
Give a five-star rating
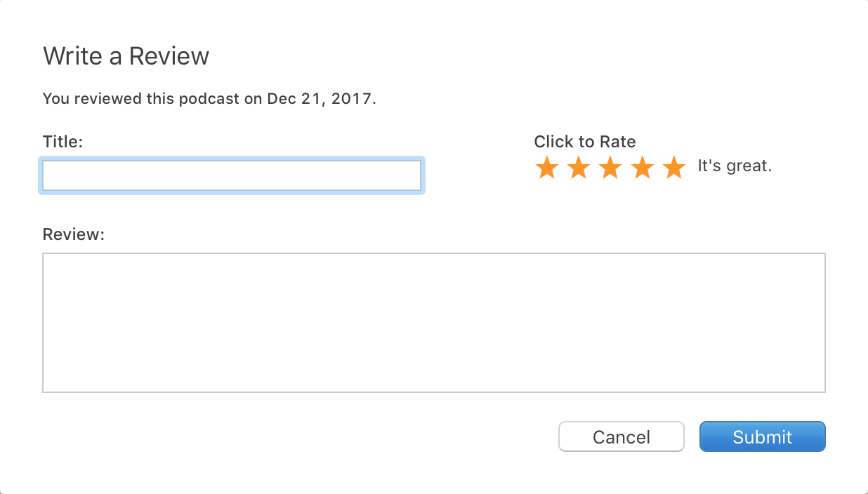click(674, 168)
